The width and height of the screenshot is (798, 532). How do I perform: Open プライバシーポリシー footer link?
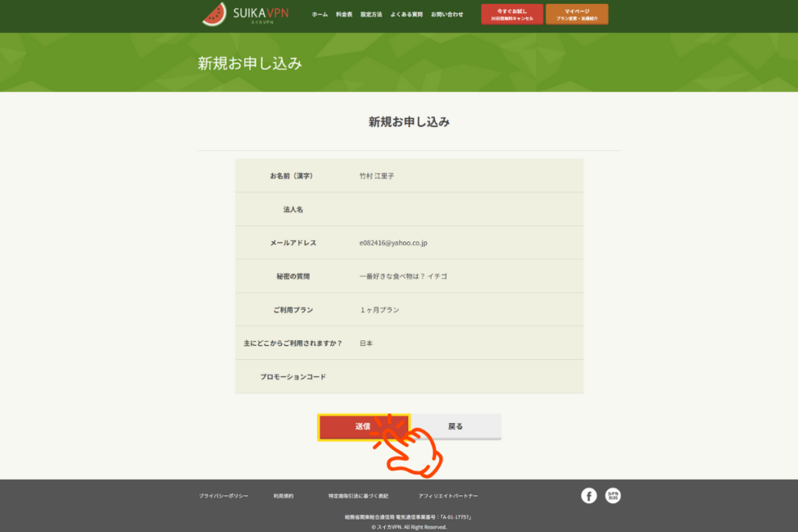point(224,496)
